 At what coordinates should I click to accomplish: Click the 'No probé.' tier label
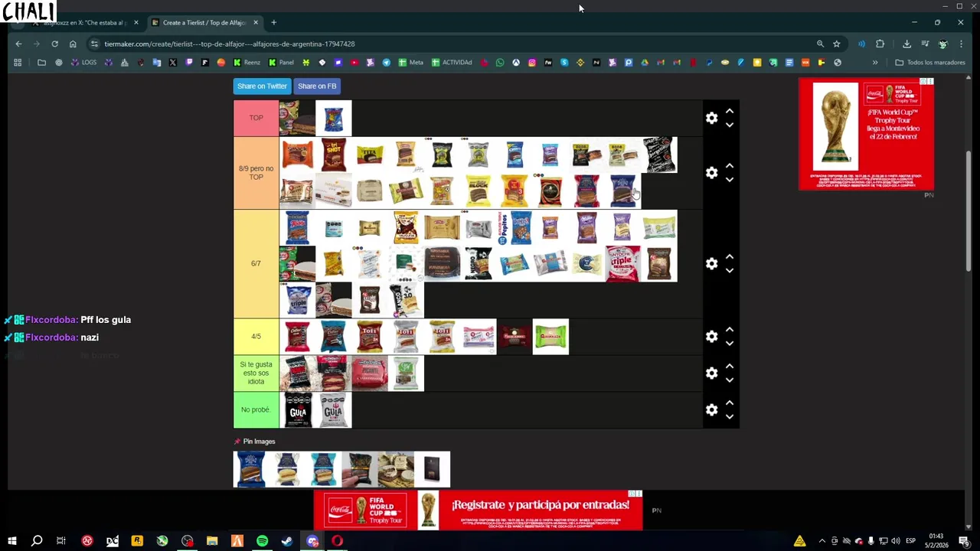pos(256,409)
